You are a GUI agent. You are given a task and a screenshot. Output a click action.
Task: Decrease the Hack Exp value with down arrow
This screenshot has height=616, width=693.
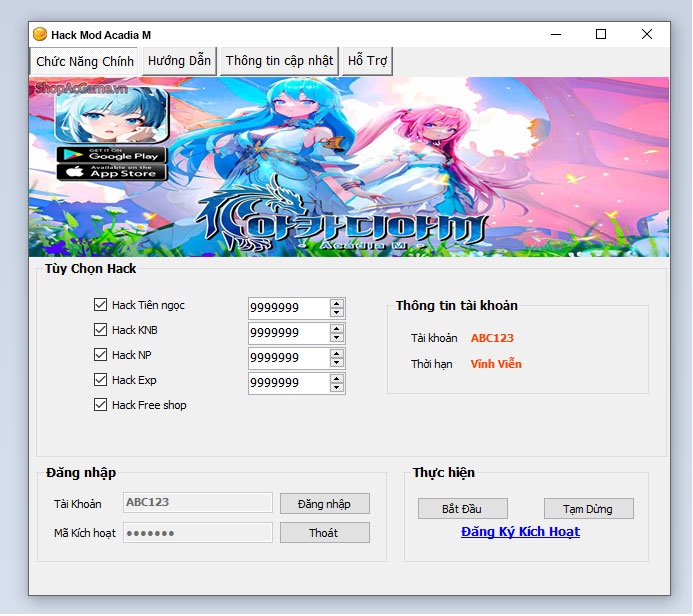click(337, 388)
